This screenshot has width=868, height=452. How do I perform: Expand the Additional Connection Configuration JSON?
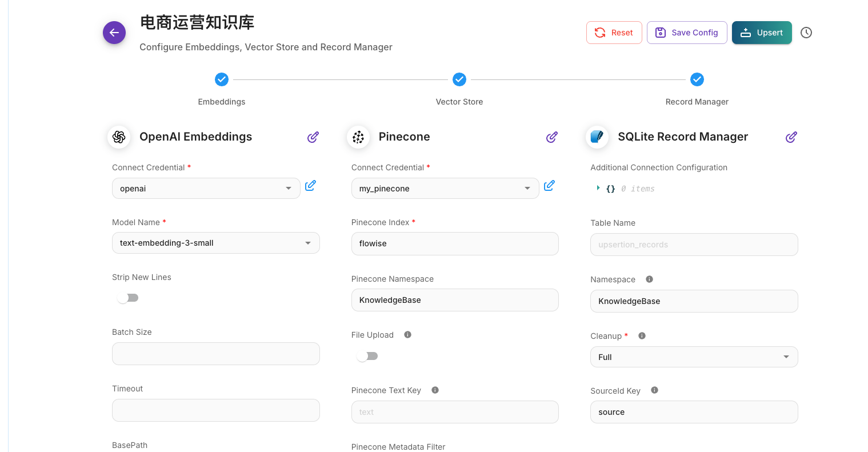tap(598, 188)
